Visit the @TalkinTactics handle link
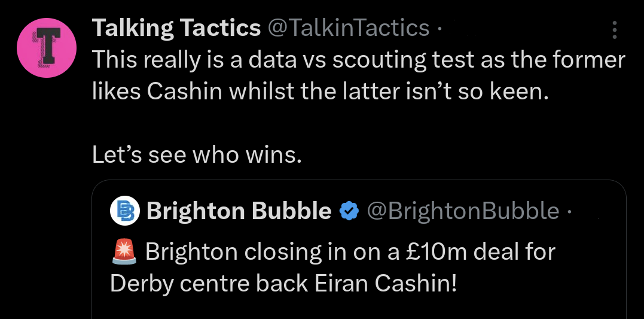This screenshot has height=319, width=644. pos(349,28)
